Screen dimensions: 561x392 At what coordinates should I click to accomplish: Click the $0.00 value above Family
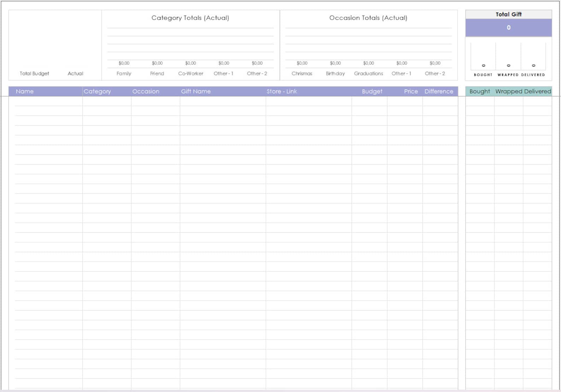point(124,63)
